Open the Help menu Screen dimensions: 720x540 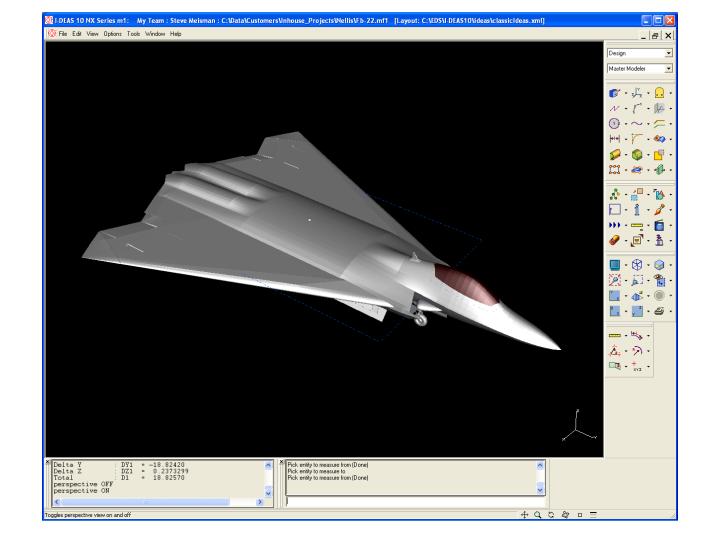tap(175, 34)
